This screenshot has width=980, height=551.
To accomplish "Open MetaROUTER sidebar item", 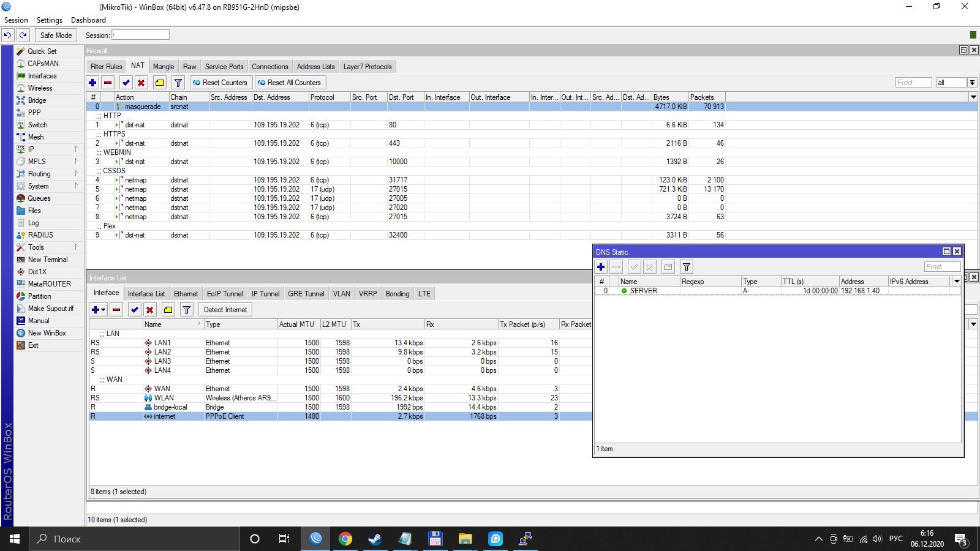I will pos(49,284).
